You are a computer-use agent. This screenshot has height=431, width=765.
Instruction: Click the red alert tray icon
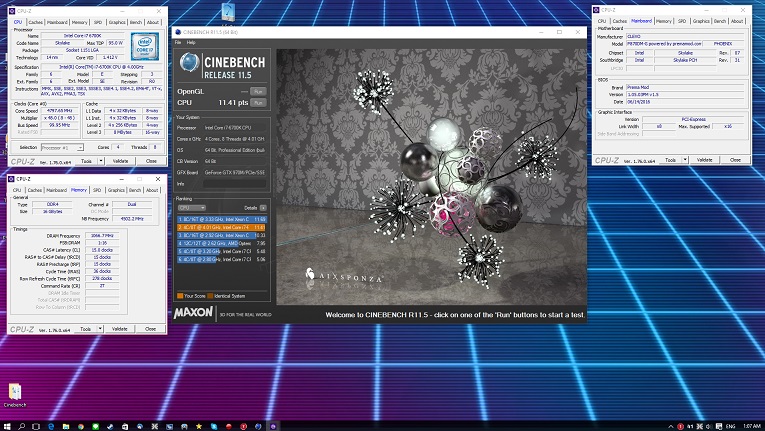[x=681, y=426]
